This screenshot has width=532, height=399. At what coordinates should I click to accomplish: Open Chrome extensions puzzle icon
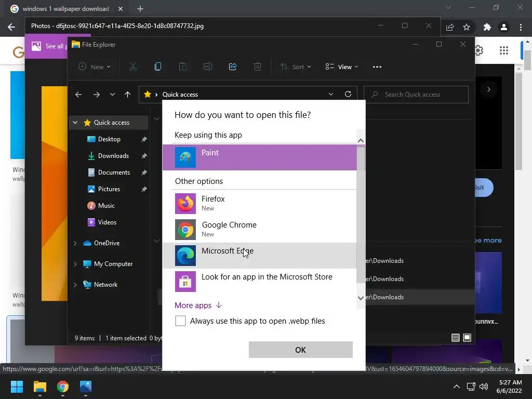(x=487, y=27)
